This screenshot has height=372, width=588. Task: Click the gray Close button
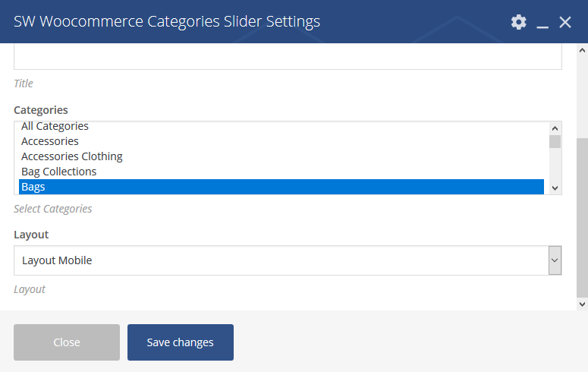pyautogui.click(x=67, y=342)
